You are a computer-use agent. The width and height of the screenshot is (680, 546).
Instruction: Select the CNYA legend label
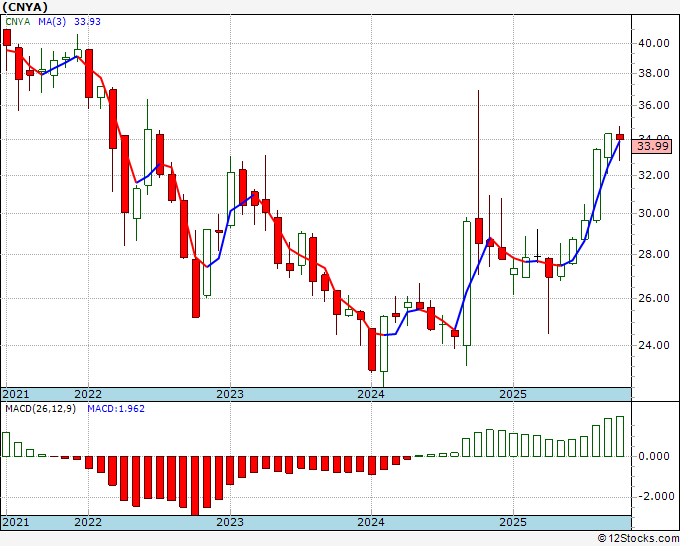[x=18, y=22]
